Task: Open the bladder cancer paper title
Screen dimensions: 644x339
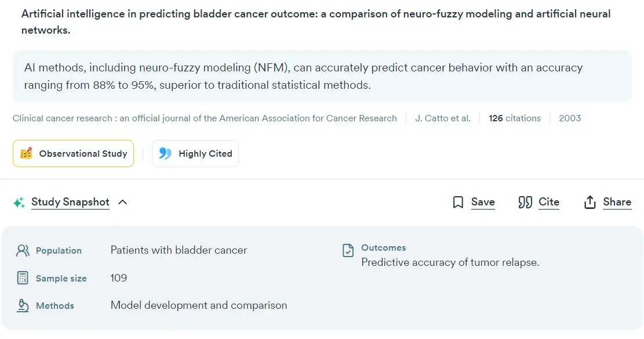Action: click(316, 22)
